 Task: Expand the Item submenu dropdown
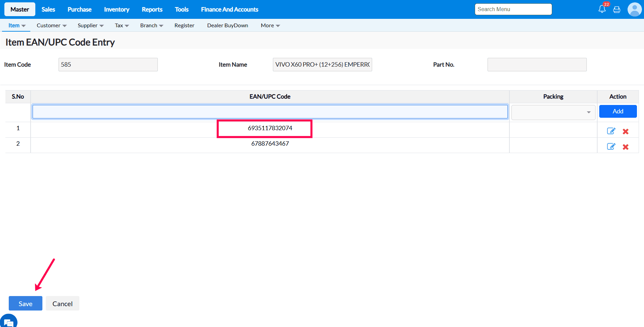17,26
